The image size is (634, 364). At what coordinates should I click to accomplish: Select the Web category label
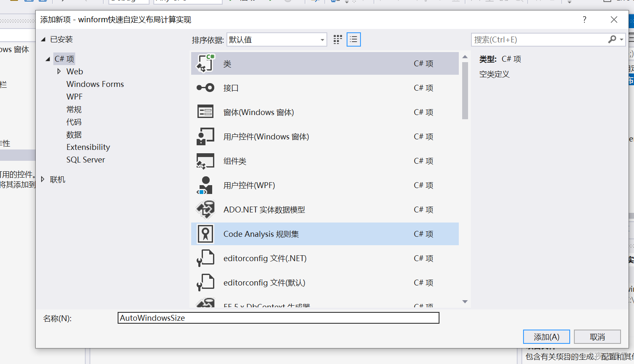[x=75, y=71]
